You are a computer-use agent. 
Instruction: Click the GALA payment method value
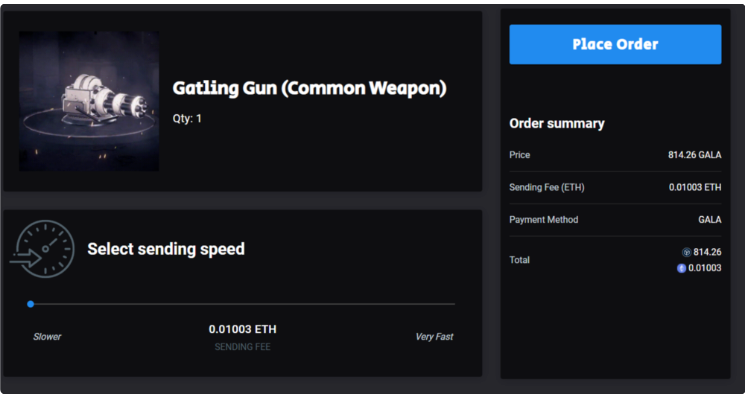(710, 220)
